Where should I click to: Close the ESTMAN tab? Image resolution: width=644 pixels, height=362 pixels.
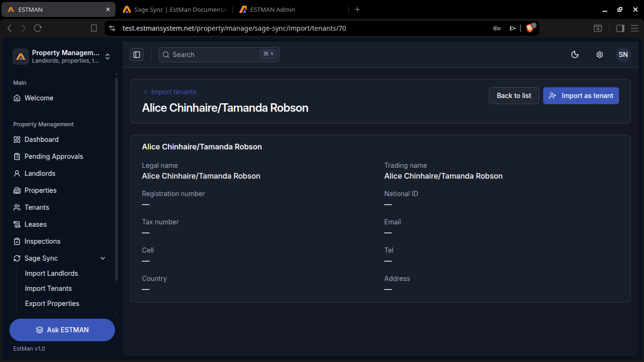pos(107,9)
